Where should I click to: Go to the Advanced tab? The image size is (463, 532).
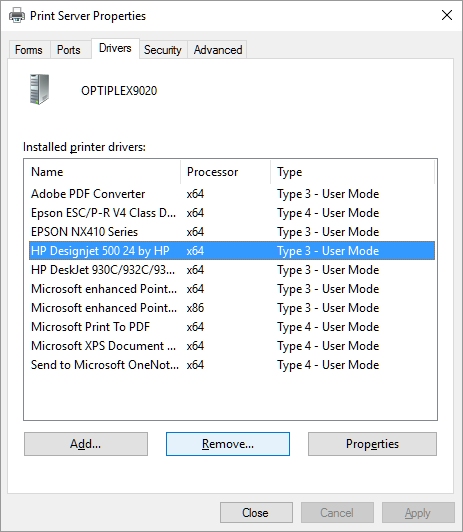(218, 50)
